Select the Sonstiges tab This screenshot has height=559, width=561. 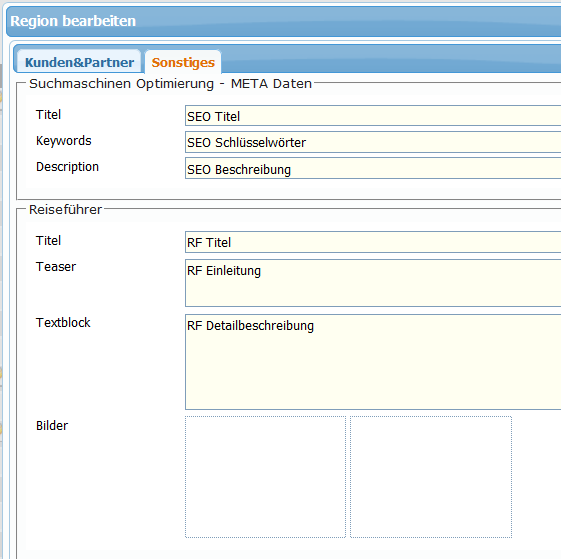[x=183, y=62]
